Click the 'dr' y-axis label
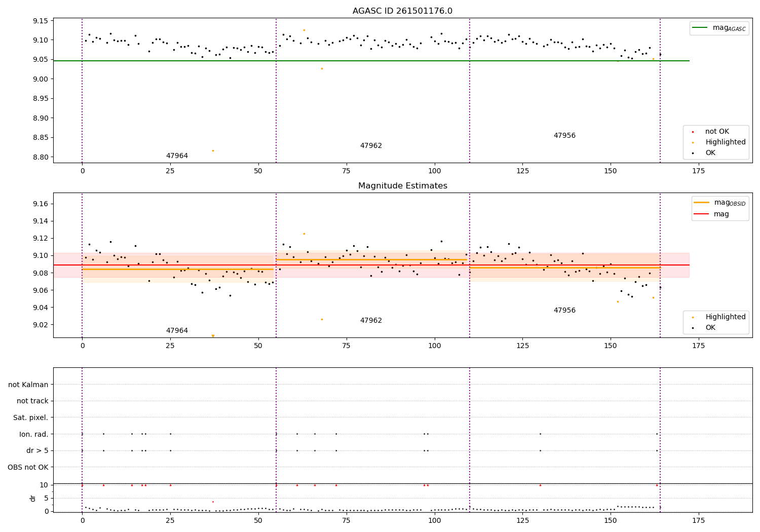Screen dimensions: 760x532 pyautogui.click(x=33, y=498)
